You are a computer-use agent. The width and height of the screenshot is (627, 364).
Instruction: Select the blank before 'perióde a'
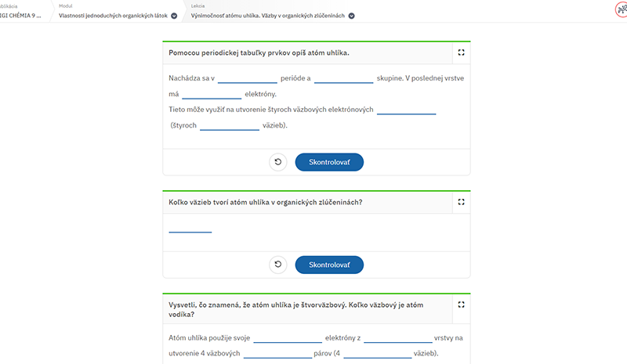[x=248, y=78]
